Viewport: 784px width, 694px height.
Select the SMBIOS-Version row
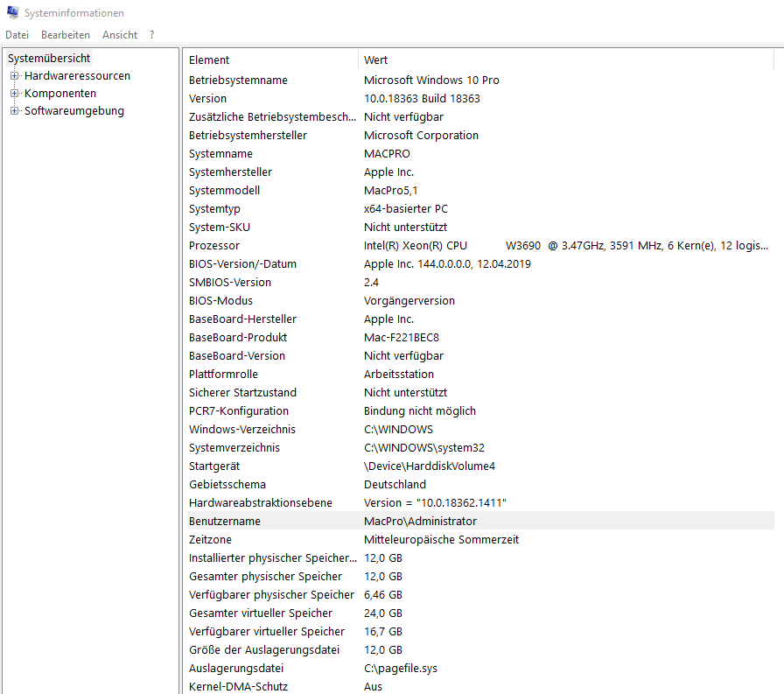point(480,283)
